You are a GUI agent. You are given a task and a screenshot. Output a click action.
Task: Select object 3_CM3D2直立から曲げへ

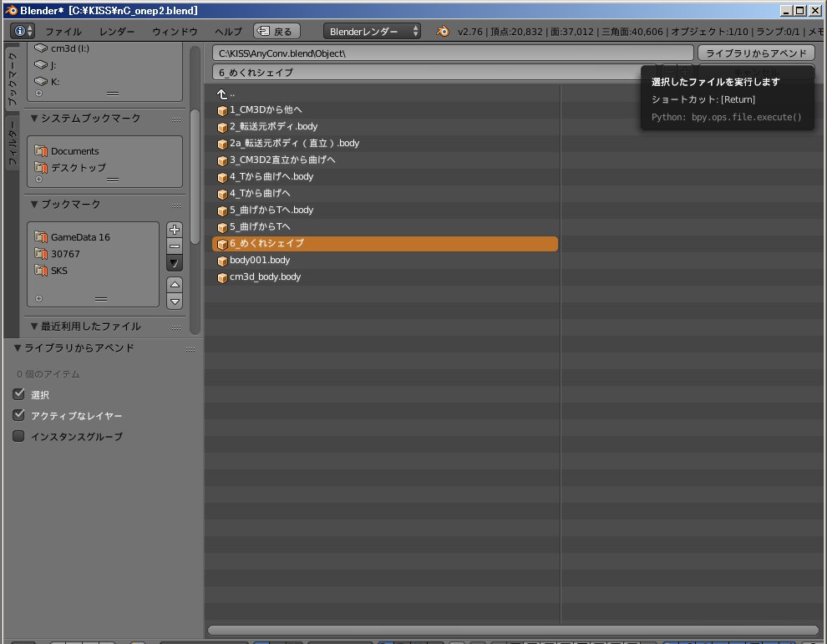click(384, 160)
